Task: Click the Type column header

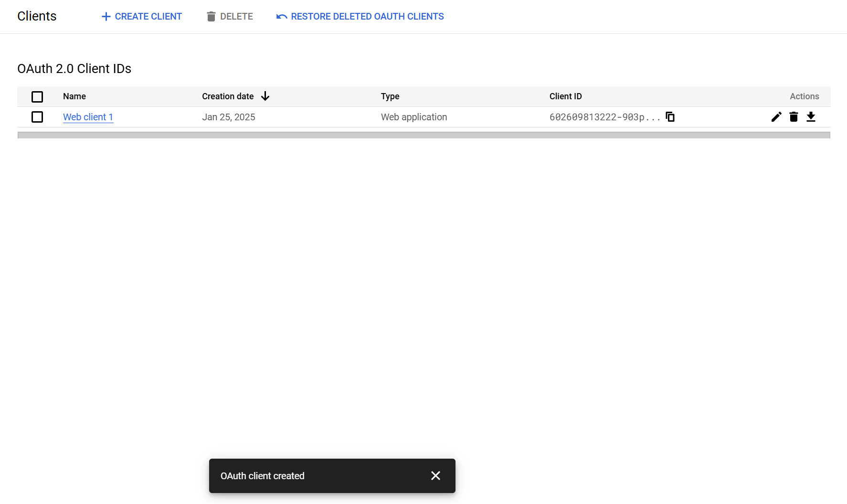Action: tap(390, 96)
